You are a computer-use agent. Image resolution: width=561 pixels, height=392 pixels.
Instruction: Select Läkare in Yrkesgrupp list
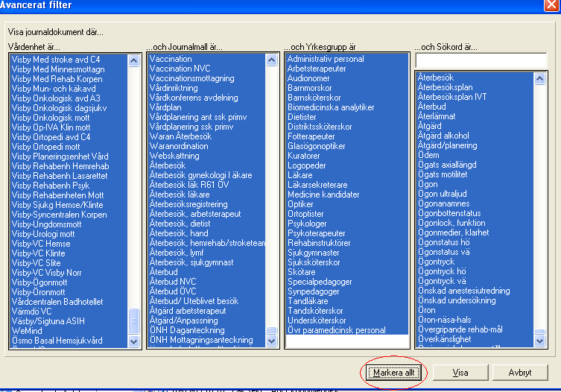[x=300, y=175]
